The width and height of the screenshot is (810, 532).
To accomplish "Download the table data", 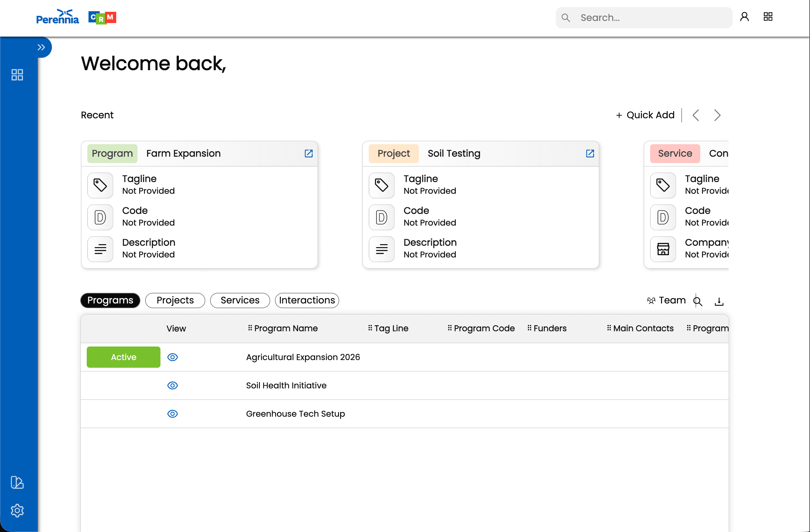I will click(x=719, y=301).
